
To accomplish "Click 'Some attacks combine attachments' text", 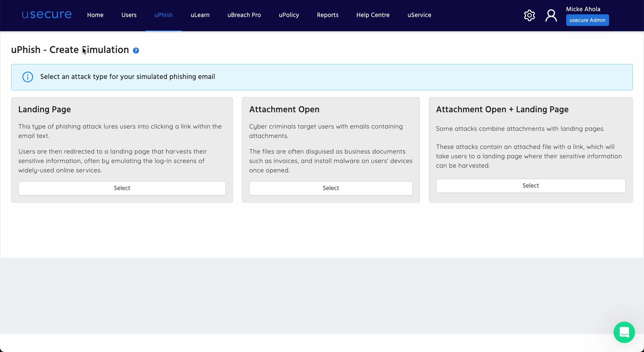I will click(520, 129).
